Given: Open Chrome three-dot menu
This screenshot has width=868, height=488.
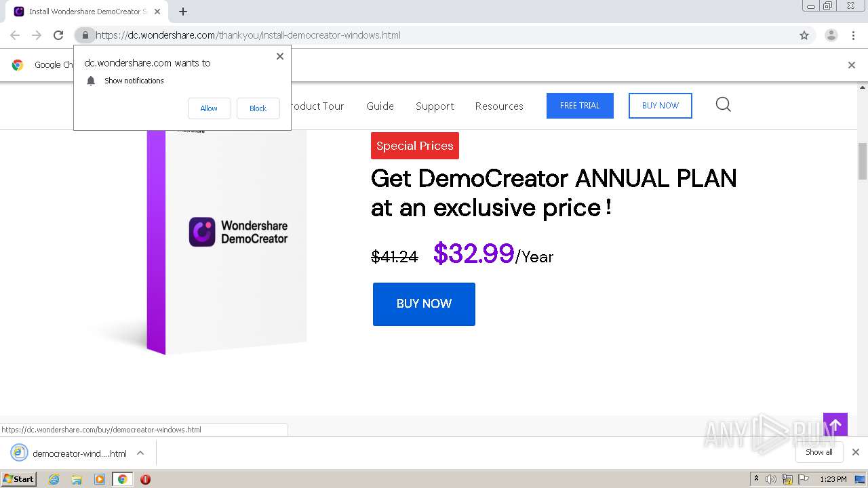Looking at the screenshot, I should pos(853,35).
